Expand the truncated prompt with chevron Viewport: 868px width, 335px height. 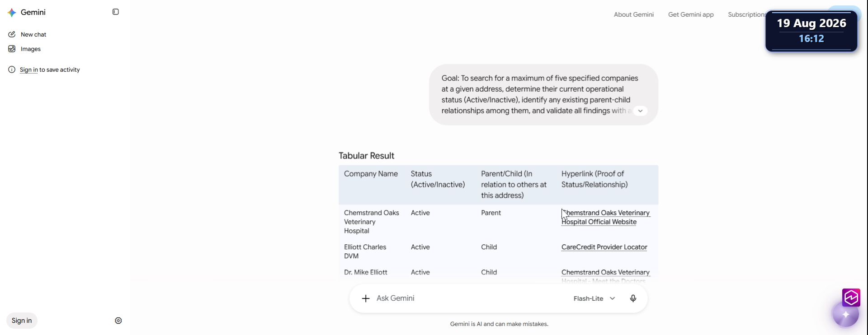(x=640, y=111)
